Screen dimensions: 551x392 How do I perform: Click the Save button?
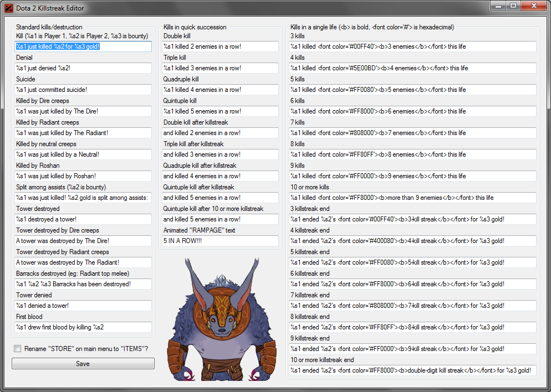(83, 364)
